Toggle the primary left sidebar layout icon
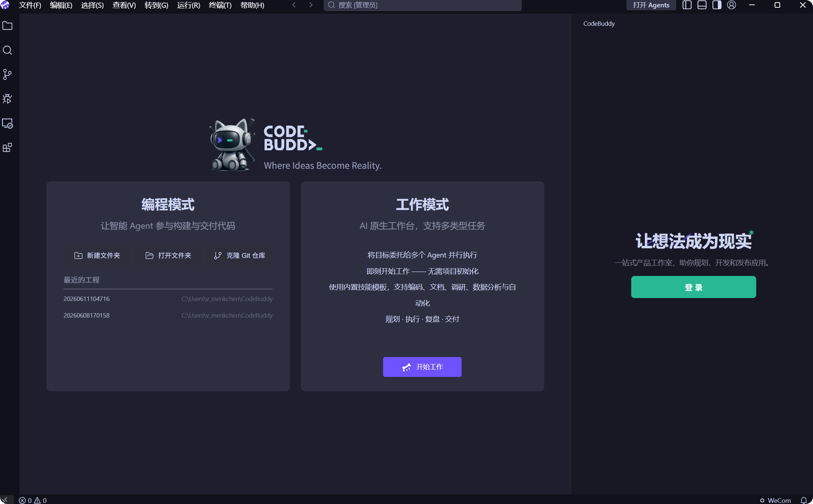 [x=687, y=5]
